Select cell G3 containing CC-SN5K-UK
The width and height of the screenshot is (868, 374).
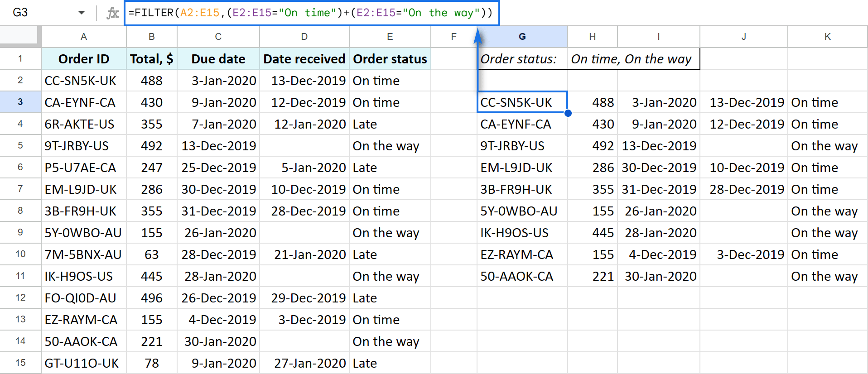(x=522, y=102)
